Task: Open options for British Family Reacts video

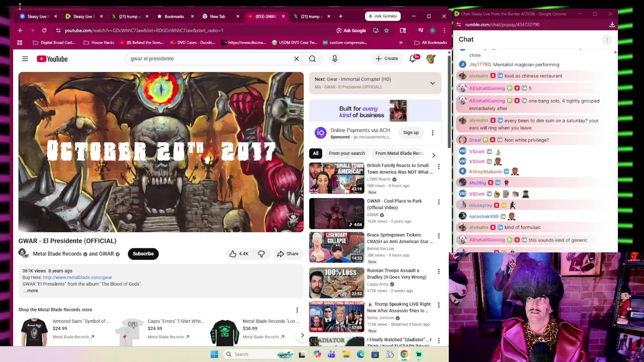Action: (438, 166)
